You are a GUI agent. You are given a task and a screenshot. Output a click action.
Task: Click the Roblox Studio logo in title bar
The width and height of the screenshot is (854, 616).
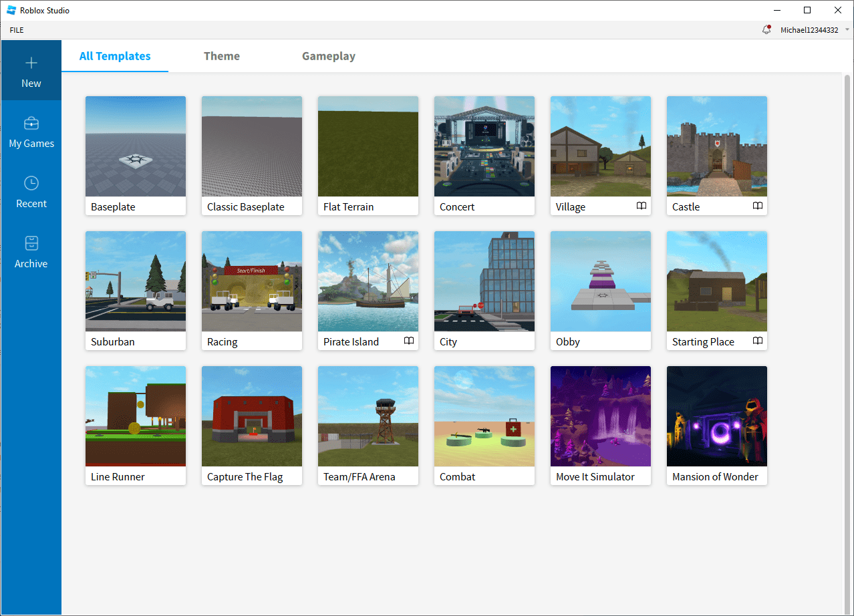click(x=11, y=10)
